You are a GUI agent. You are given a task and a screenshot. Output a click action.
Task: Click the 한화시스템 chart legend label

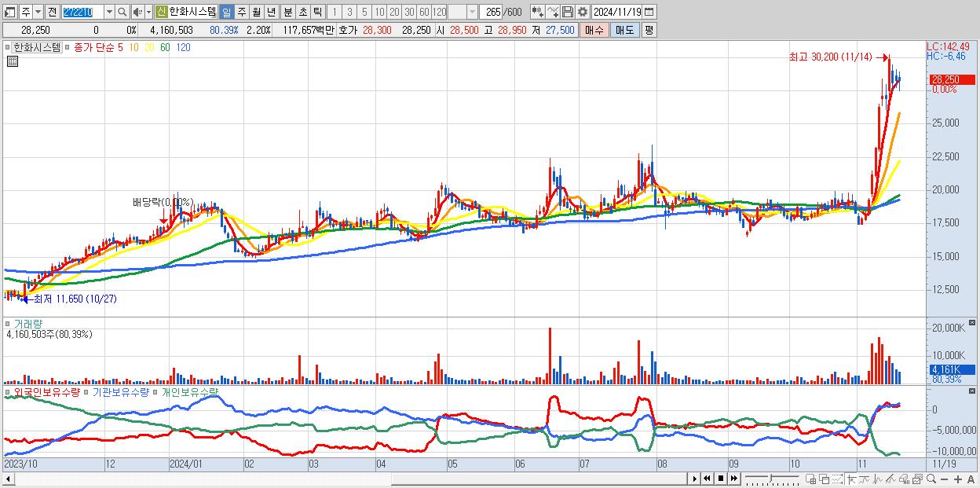tap(38, 47)
